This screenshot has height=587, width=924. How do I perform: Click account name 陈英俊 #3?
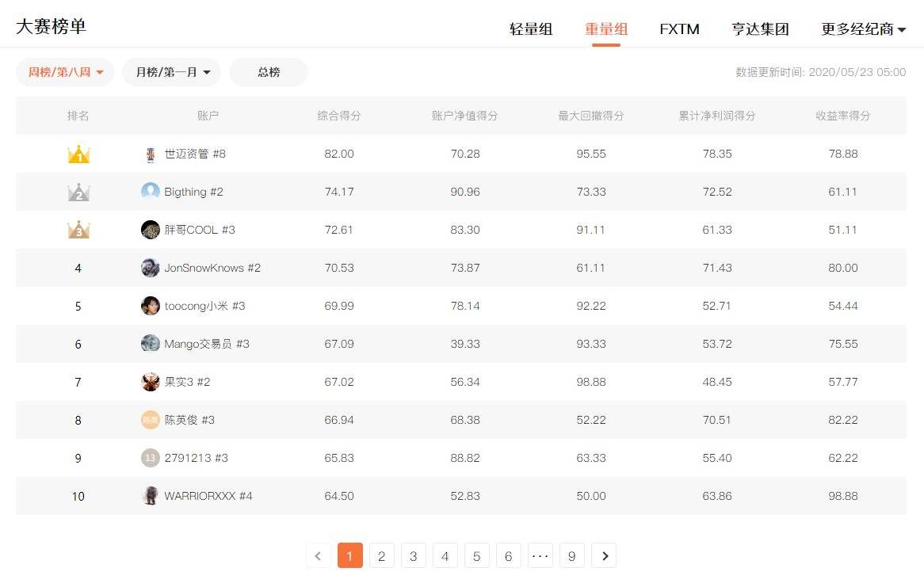pos(189,420)
